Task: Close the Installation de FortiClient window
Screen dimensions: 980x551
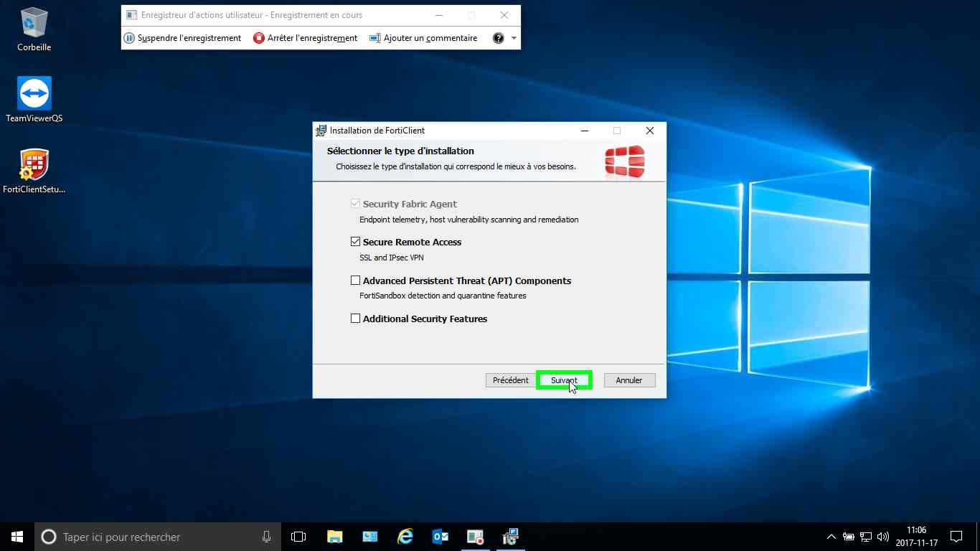Action: tap(650, 131)
